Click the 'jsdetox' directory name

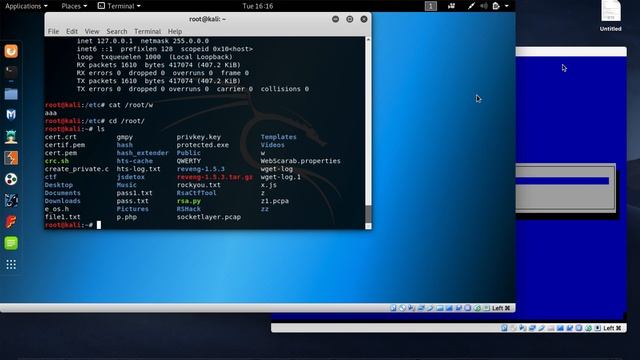(131, 177)
